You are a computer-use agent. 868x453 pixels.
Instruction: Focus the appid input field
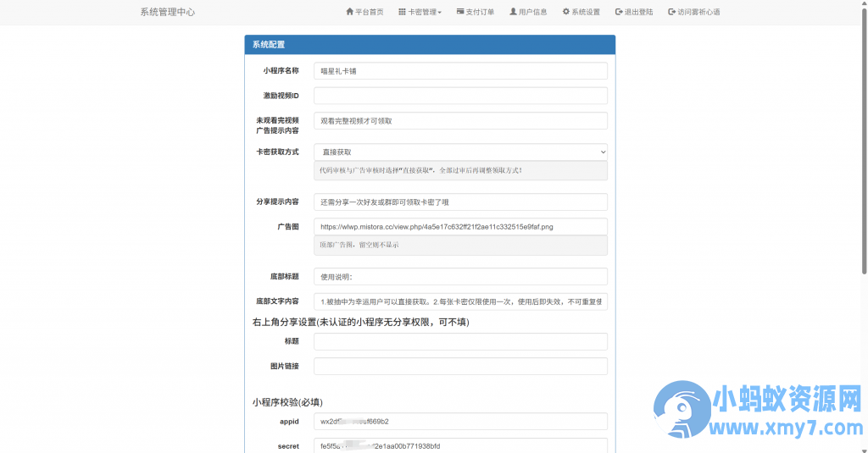coord(460,422)
